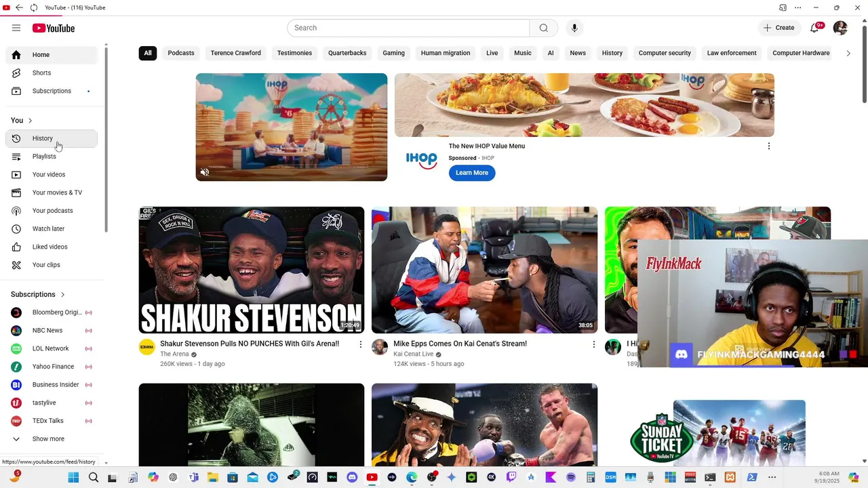The height and width of the screenshot is (488, 868).
Task: Open tastylive subscription
Action: pos(52,403)
